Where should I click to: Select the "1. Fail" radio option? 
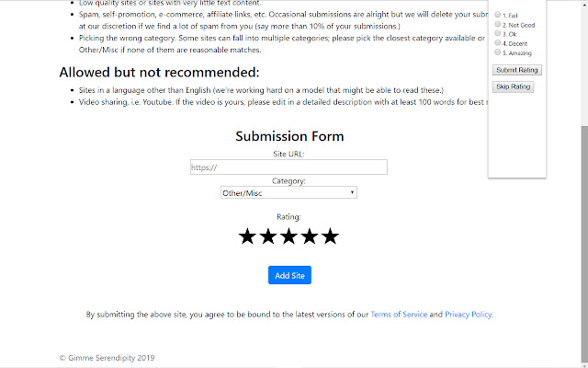tap(498, 16)
